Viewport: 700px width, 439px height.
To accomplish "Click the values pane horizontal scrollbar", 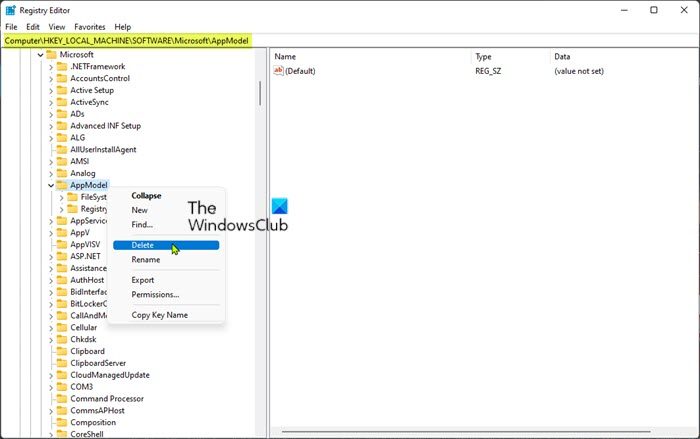I will tap(466, 432).
